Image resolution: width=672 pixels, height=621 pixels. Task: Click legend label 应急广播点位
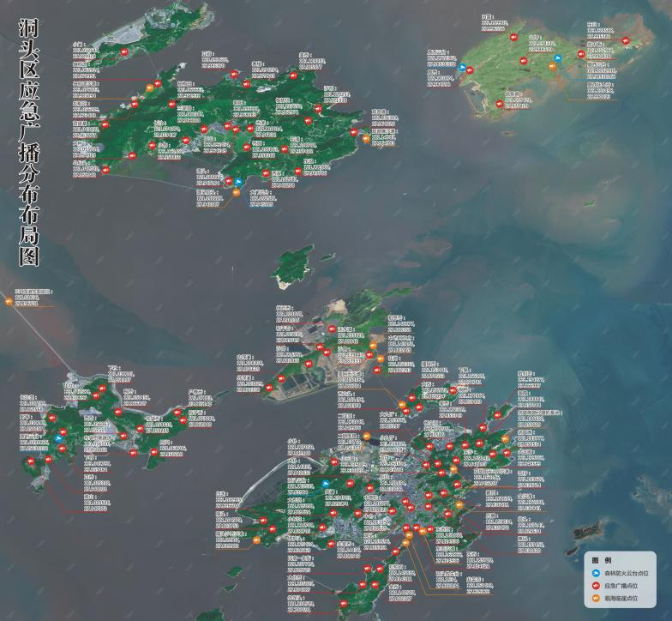(621, 585)
